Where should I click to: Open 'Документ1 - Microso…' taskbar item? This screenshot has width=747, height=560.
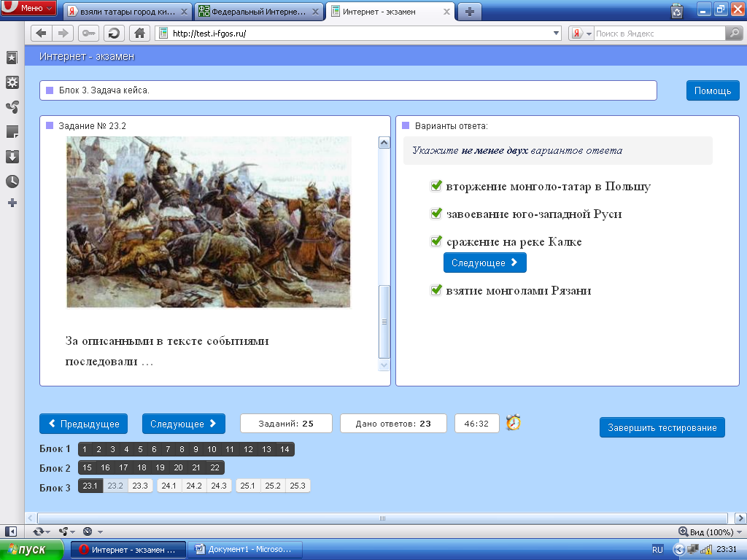(245, 550)
